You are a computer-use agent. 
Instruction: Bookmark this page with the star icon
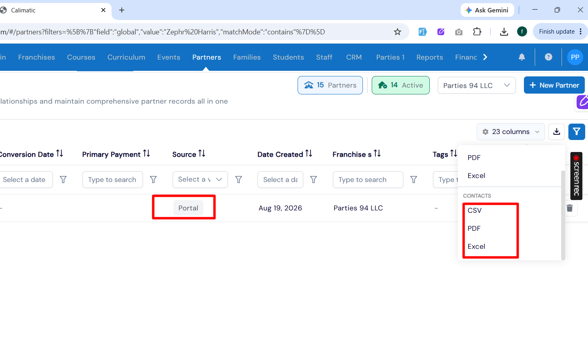[x=397, y=32]
